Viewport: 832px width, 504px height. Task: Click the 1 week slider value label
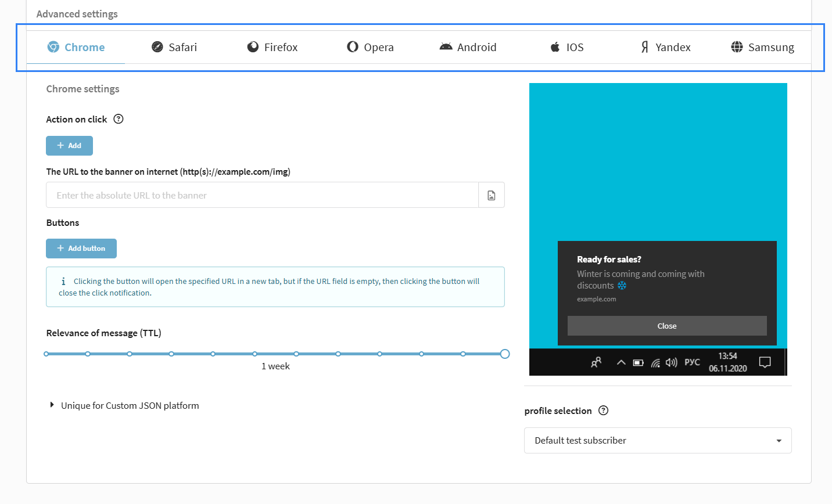tap(275, 366)
